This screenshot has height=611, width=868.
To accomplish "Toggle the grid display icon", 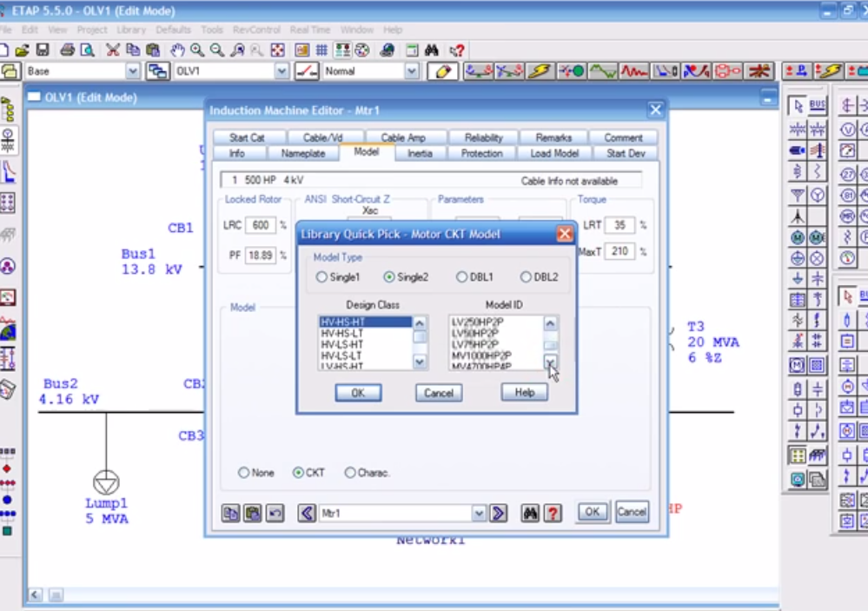I will point(321,50).
